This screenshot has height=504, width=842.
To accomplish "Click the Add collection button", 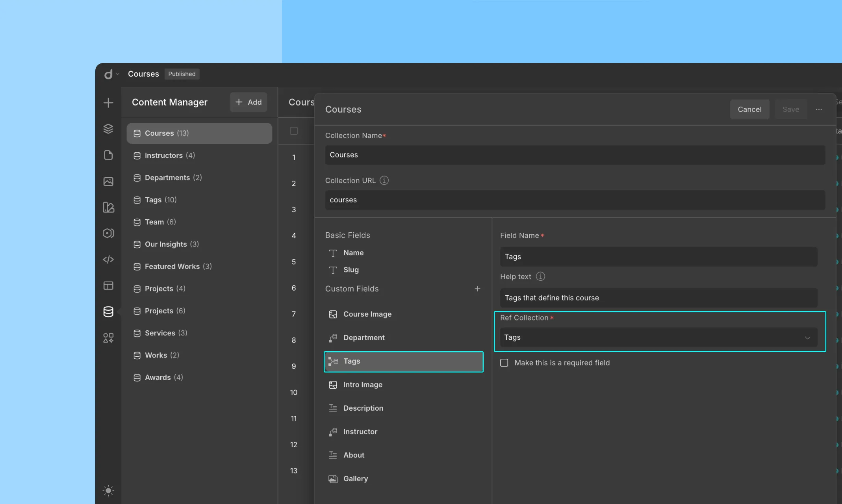I will [x=249, y=102].
